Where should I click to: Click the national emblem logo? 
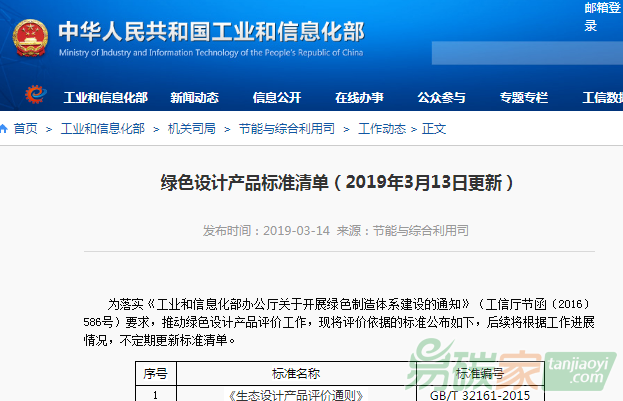pos(30,38)
